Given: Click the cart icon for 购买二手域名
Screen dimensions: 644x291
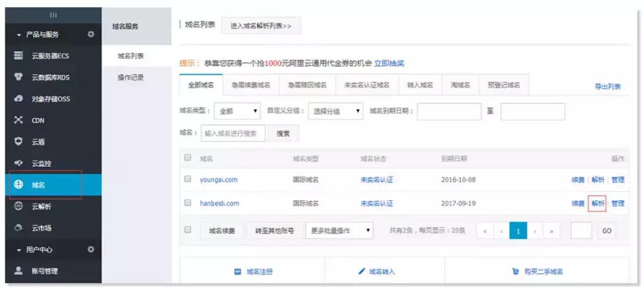Looking at the screenshot, I should (x=515, y=271).
